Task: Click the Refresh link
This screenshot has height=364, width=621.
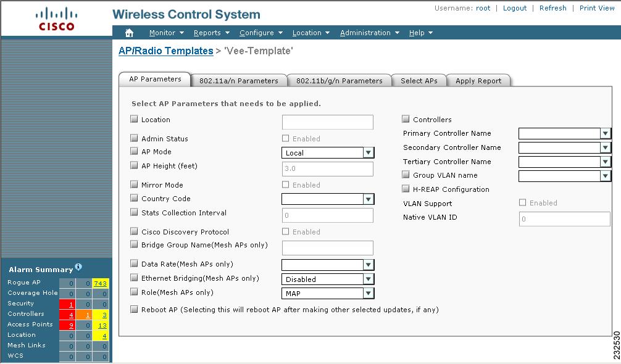Action: point(553,8)
